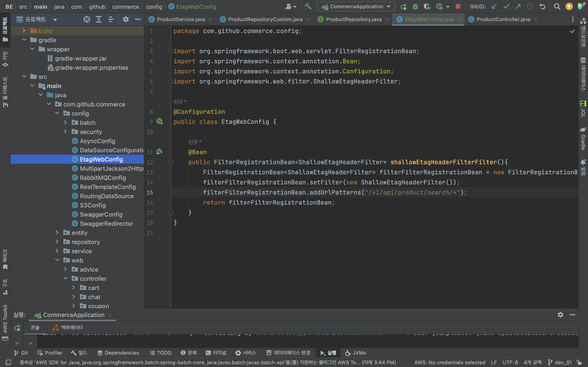
Task: Click Select Opened File crosshair icon
Action: [87, 19]
